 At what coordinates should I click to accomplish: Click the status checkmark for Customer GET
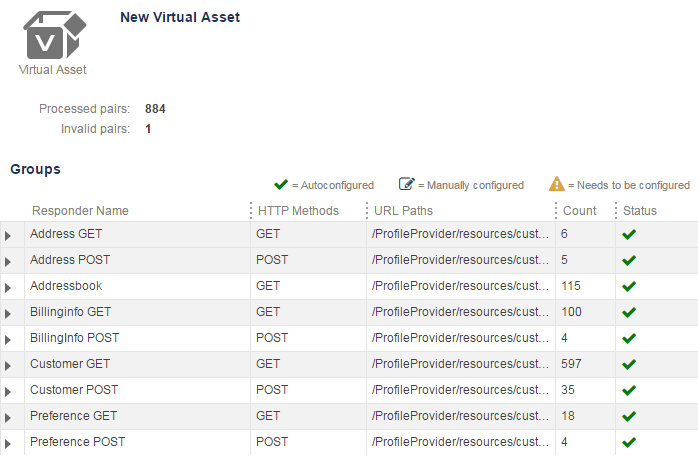coord(629,364)
